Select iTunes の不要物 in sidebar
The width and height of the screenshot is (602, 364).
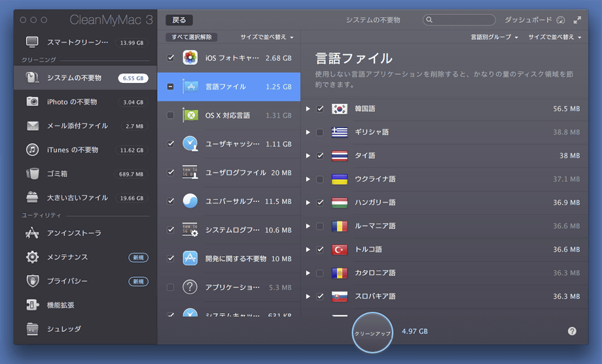(x=85, y=150)
